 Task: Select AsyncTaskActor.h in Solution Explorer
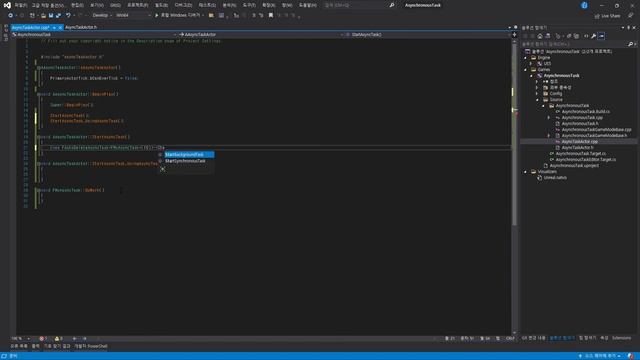(x=577, y=147)
